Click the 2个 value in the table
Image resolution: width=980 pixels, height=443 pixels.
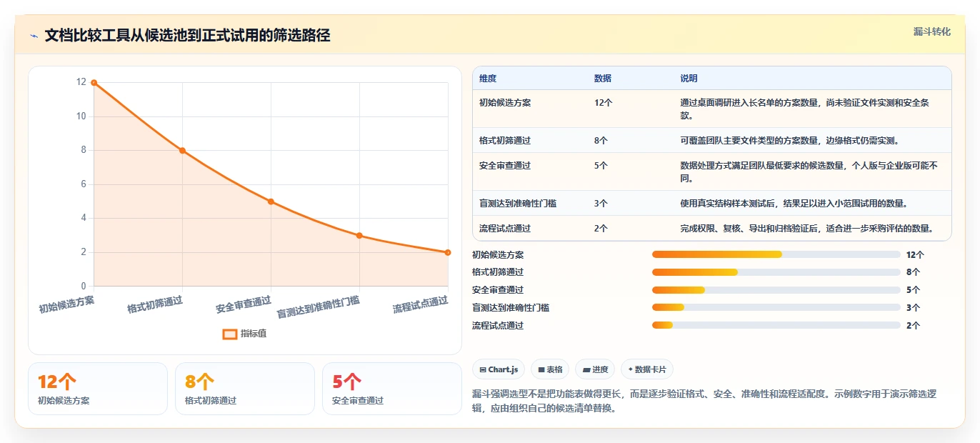click(x=601, y=229)
